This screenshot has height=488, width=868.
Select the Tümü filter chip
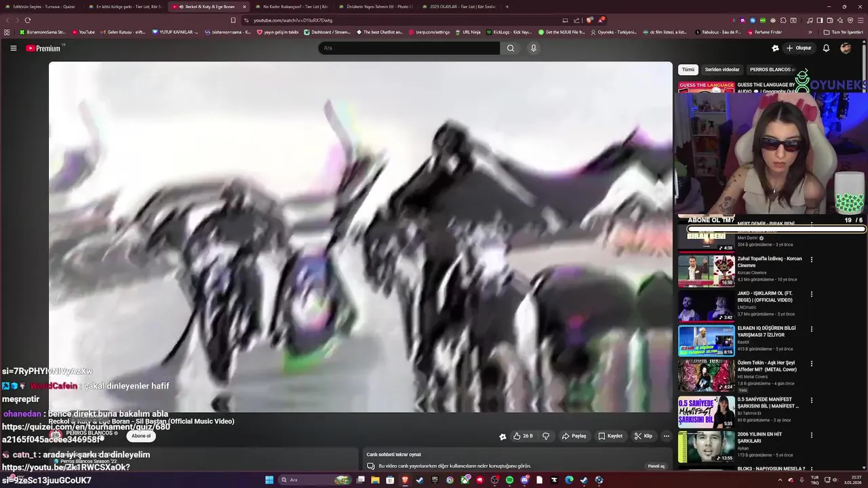[688, 70]
